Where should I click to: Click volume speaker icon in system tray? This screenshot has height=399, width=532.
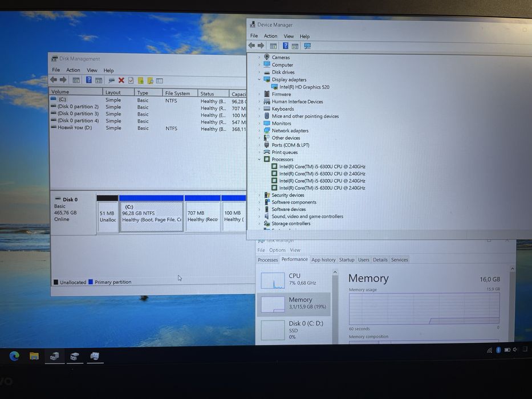(515, 349)
